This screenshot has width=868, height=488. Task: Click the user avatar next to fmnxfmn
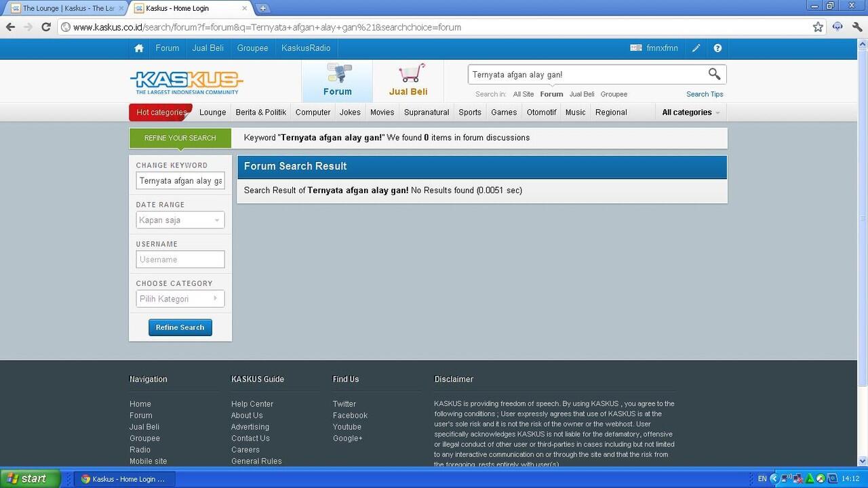[x=635, y=48]
